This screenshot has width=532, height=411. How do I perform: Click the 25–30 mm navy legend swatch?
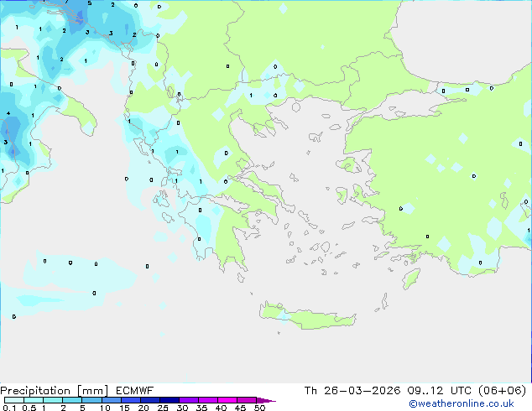pyautogui.click(x=169, y=400)
